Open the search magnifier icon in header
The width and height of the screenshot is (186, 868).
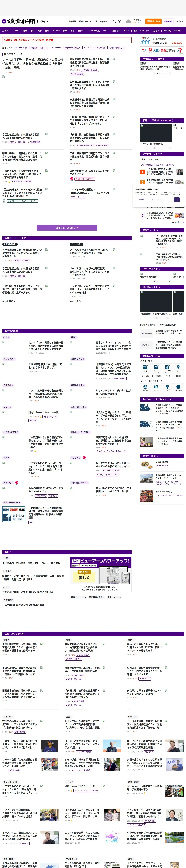[x=114, y=21]
